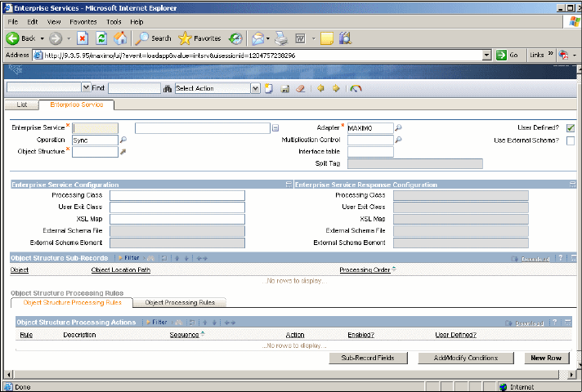Open lookup magnifier next to Adapter field

pos(398,128)
